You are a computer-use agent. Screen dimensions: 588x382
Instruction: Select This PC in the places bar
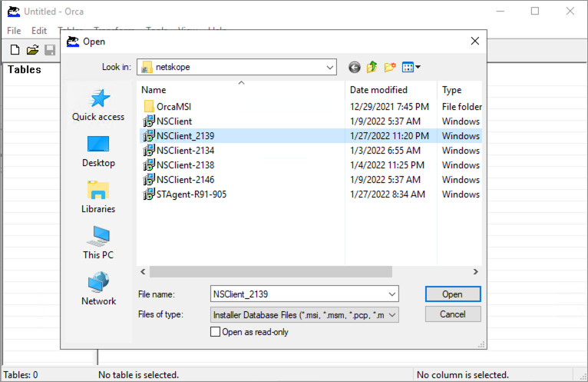(98, 244)
